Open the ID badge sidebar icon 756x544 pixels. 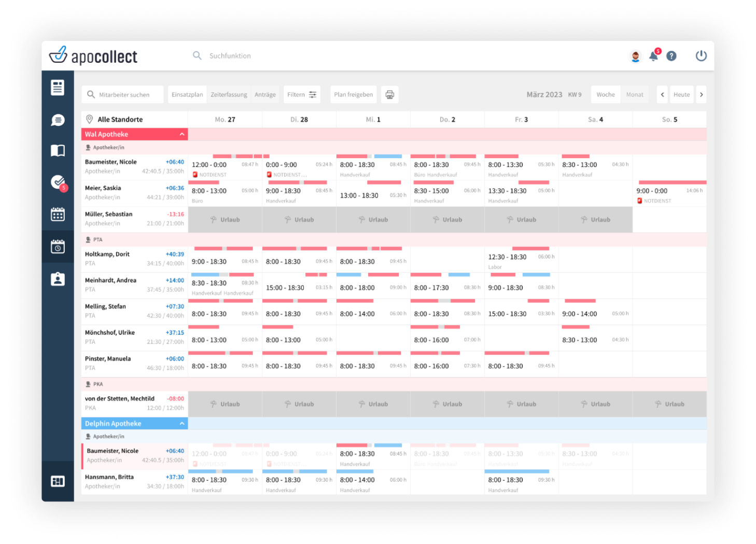point(58,279)
